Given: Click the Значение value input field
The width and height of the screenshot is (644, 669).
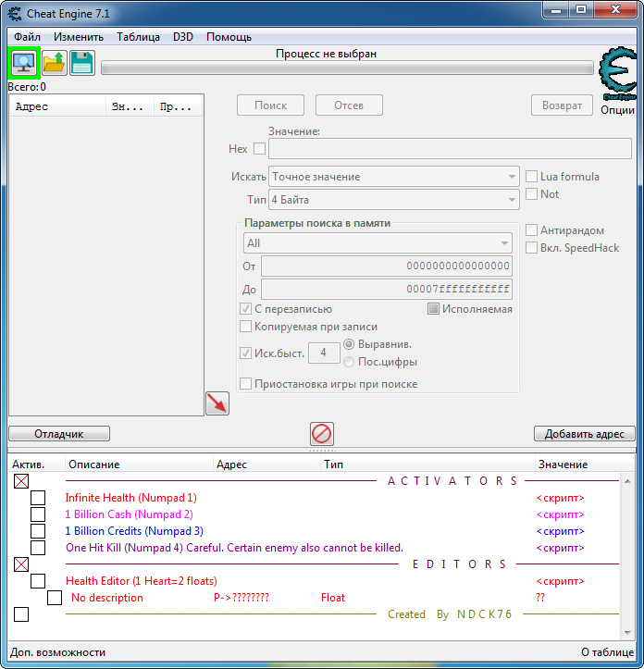Looking at the screenshot, I should click(x=450, y=148).
